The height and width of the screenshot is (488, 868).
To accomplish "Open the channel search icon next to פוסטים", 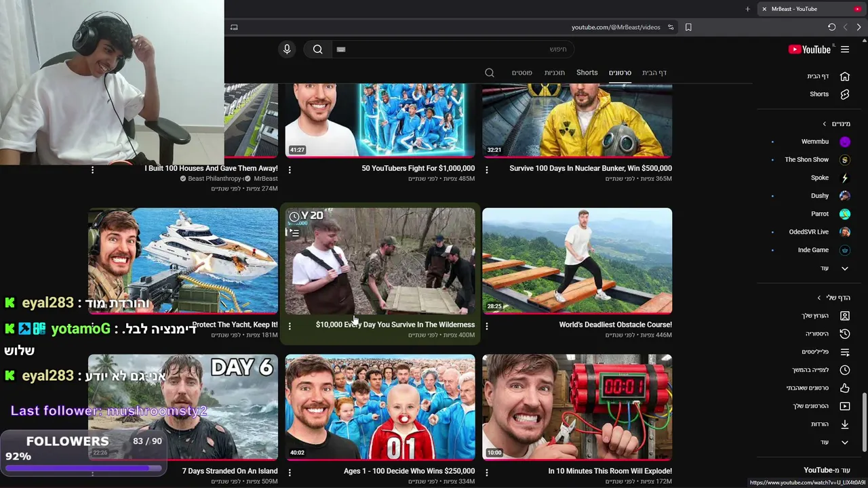I will (490, 73).
